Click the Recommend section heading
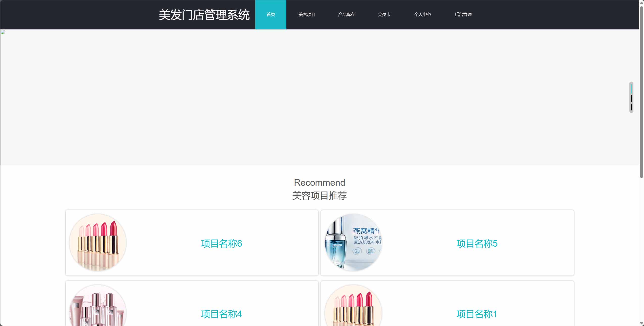644x326 pixels. [319, 182]
